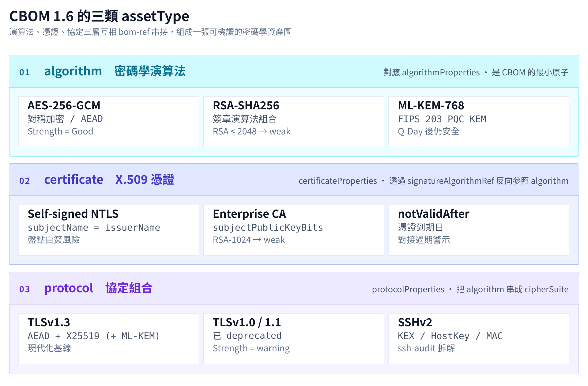
Task: Select section number '01'
Action: point(24,72)
